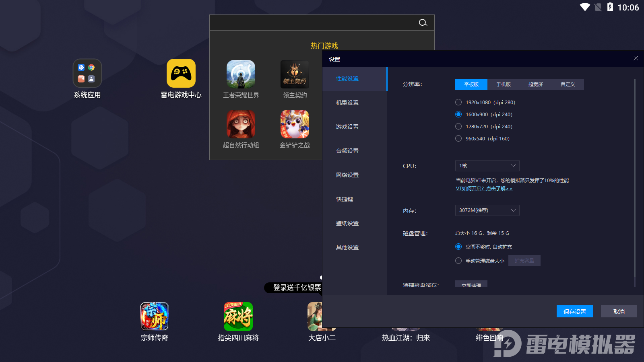The image size is (644, 362).
Task: Click 保存设置 button
Action: pos(575,311)
